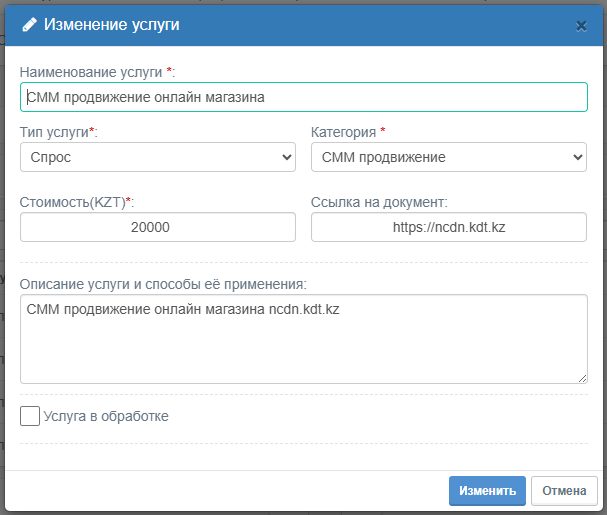The height and width of the screenshot is (515, 607).
Task: Open the Категория dropdown
Action: 449,157
